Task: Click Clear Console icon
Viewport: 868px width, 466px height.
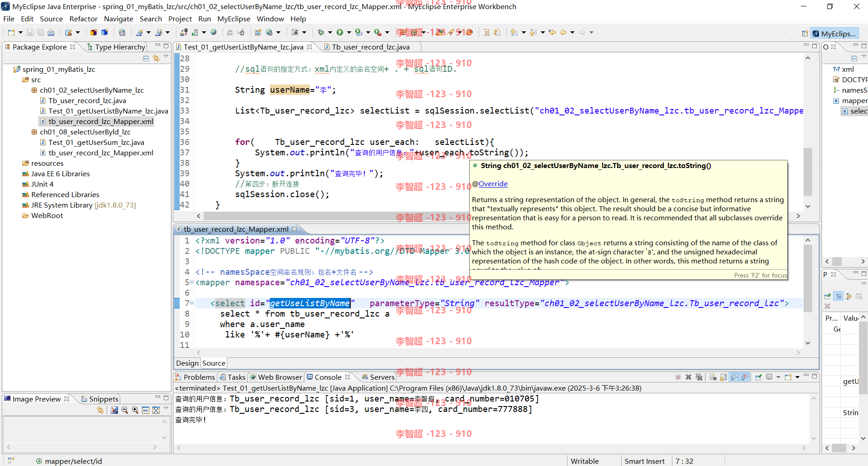Action: pyautogui.click(x=713, y=377)
